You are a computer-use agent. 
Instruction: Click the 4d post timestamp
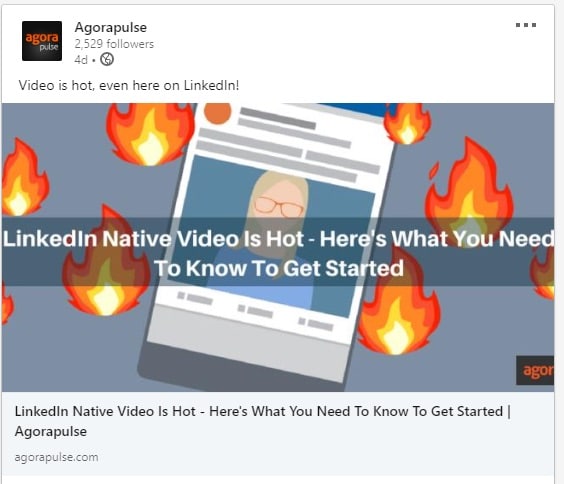(x=81, y=60)
